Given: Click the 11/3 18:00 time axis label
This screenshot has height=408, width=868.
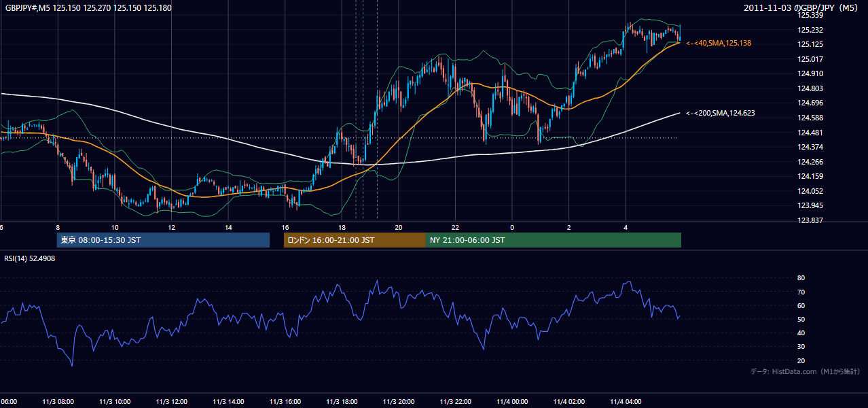Looking at the screenshot, I should (342, 402).
